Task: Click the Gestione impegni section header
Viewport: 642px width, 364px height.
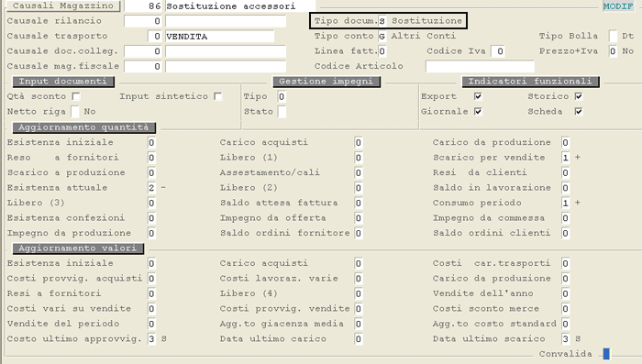Action: [327, 82]
